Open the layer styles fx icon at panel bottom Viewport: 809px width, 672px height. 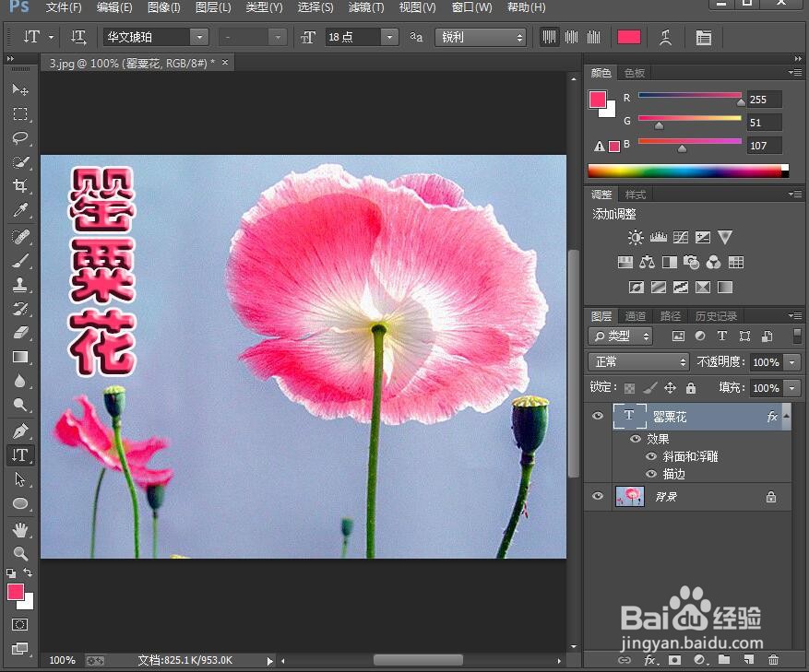point(650,660)
